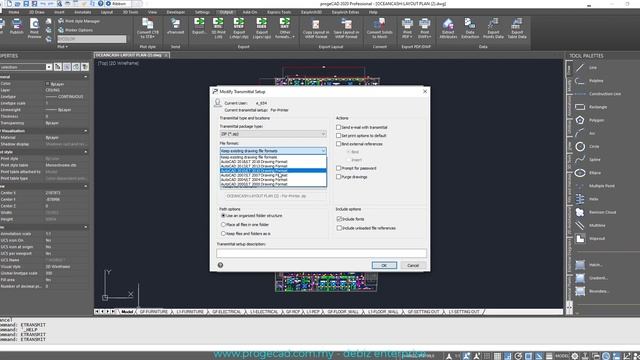Screen dimensions: 640x360
Task: Open the Properties selection dropdown
Action: coord(49,67)
